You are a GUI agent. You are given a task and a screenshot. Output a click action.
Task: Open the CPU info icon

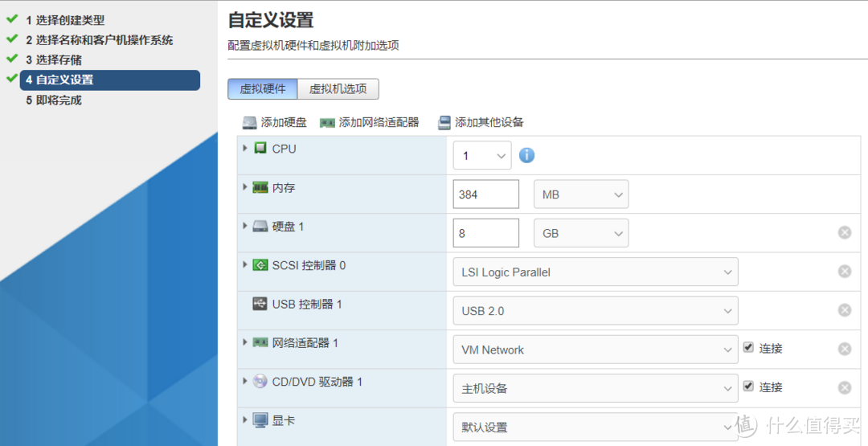[526, 155]
